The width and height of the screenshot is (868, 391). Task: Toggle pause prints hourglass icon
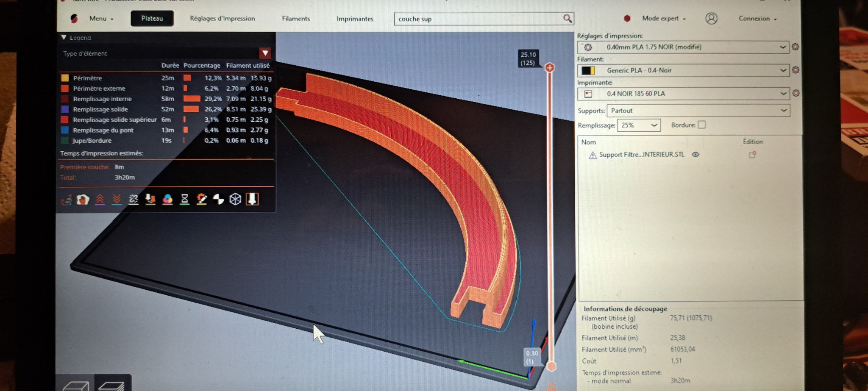tap(185, 200)
